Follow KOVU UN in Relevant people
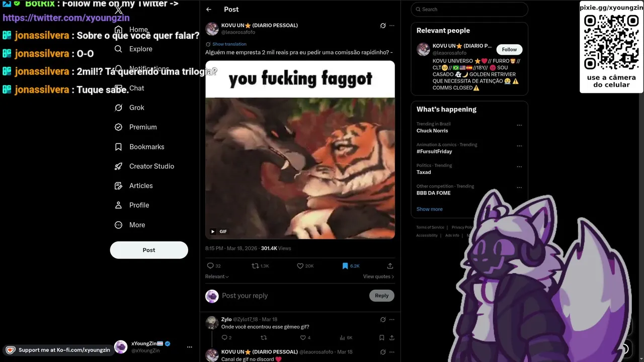 [x=509, y=49]
